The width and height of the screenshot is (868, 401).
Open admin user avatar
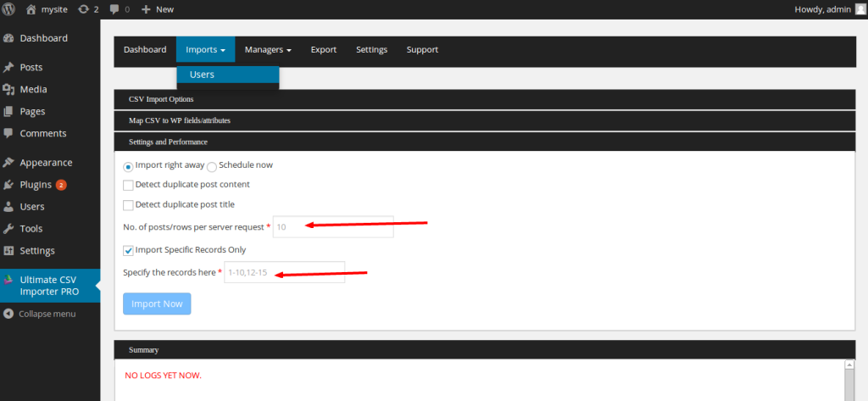860,8
